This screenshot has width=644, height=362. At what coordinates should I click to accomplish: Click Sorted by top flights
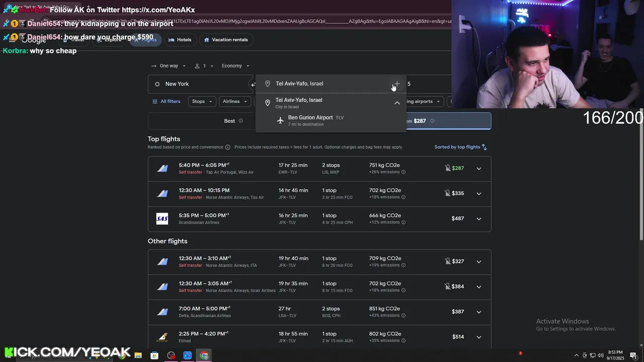tap(461, 147)
